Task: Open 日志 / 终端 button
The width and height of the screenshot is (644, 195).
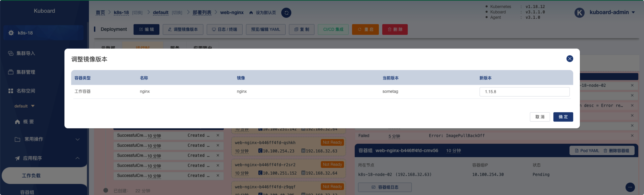Action: pyautogui.click(x=224, y=29)
